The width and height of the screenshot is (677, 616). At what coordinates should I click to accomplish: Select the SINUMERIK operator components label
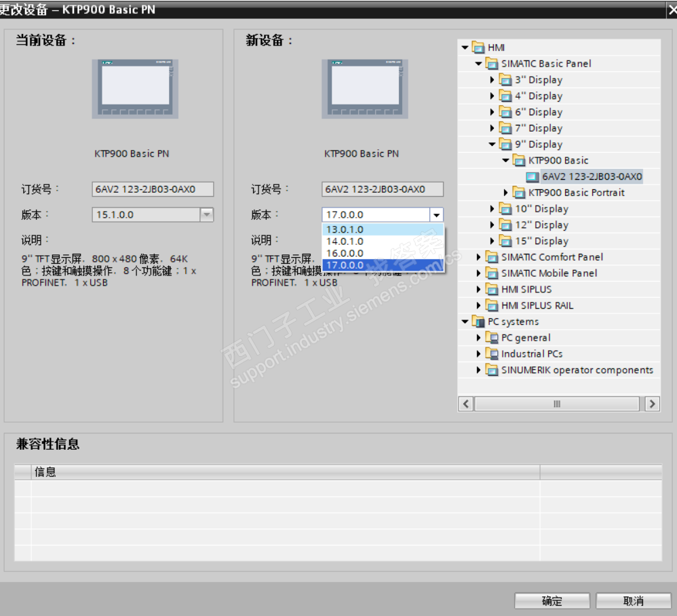(577, 370)
